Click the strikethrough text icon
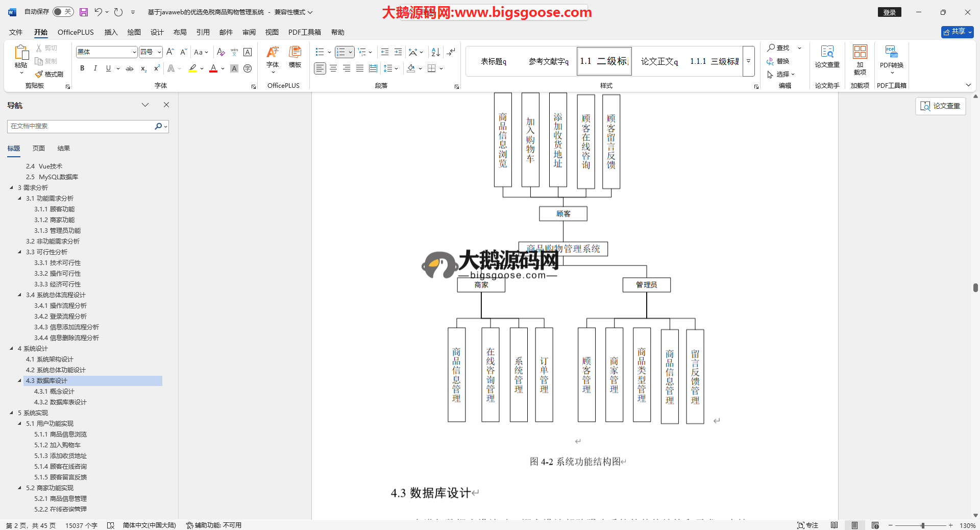 click(130, 68)
